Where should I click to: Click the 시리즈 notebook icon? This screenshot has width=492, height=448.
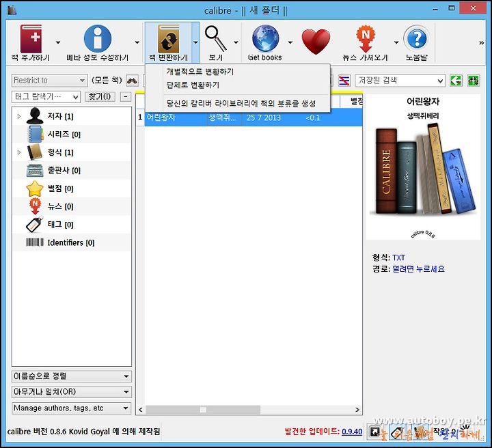pos(35,134)
